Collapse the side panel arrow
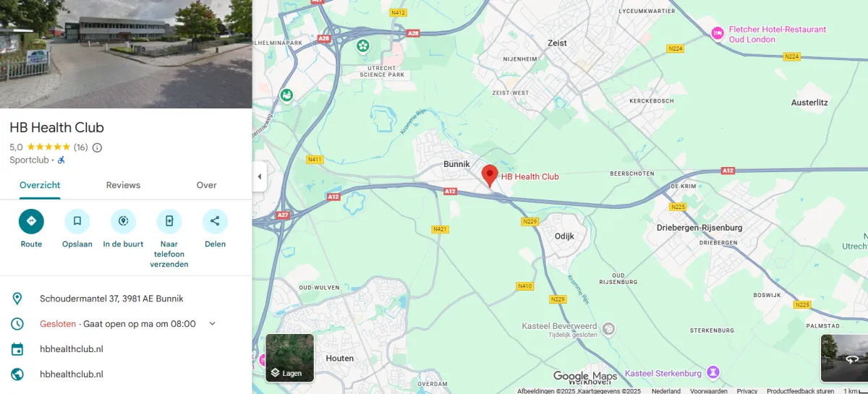 click(259, 177)
